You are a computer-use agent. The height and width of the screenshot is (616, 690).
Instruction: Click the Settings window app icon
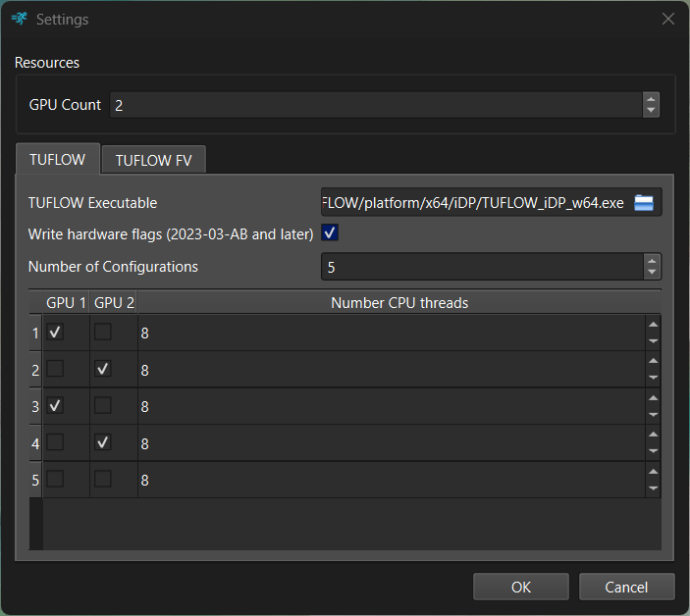click(20, 19)
